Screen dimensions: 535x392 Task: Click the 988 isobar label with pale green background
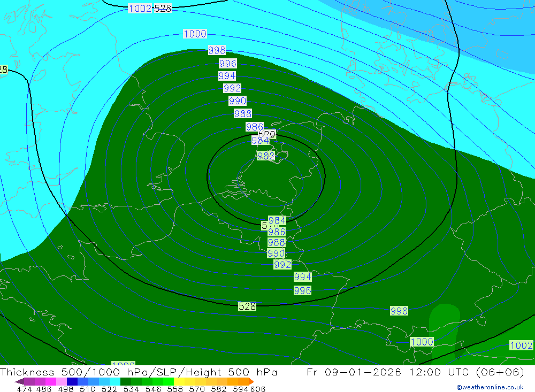coord(277,242)
